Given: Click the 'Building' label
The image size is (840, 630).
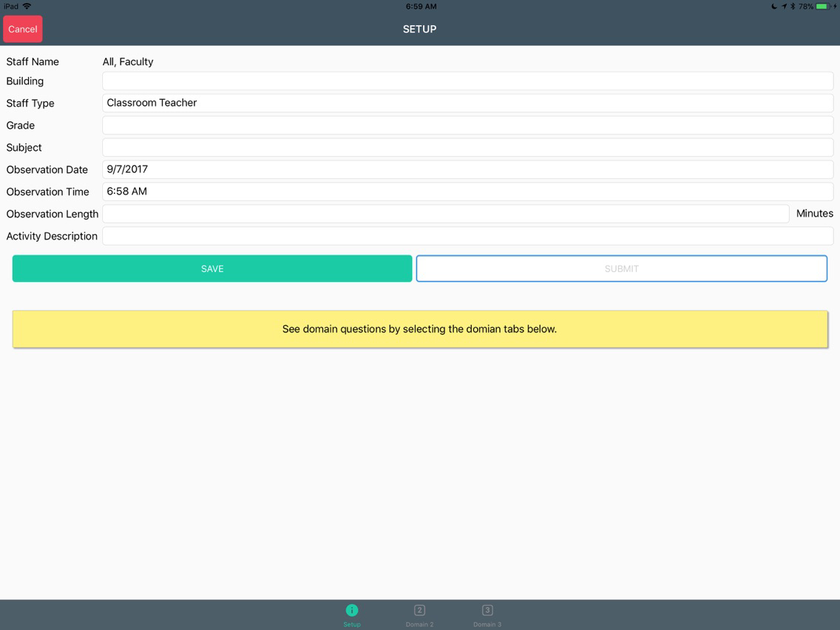Looking at the screenshot, I should pyautogui.click(x=24, y=81).
